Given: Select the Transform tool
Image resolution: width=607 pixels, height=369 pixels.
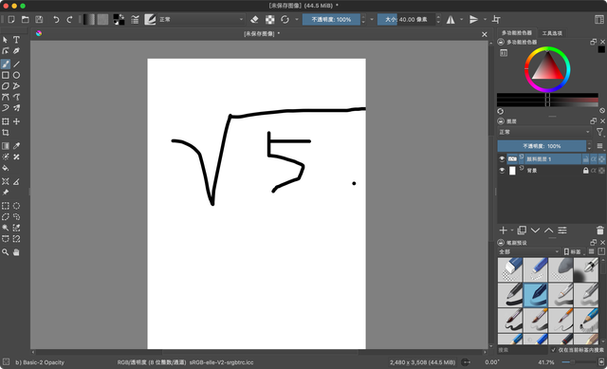Looking at the screenshot, I should 5,122.
